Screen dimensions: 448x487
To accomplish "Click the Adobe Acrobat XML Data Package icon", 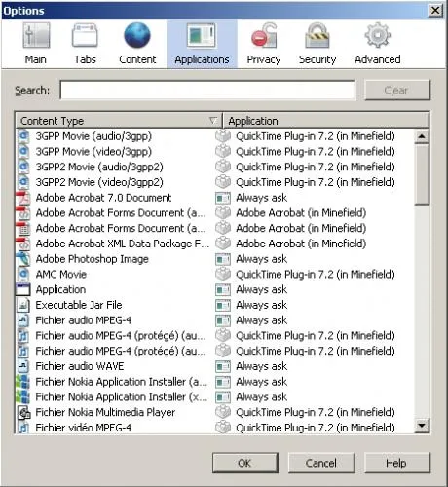I will pos(23,243).
